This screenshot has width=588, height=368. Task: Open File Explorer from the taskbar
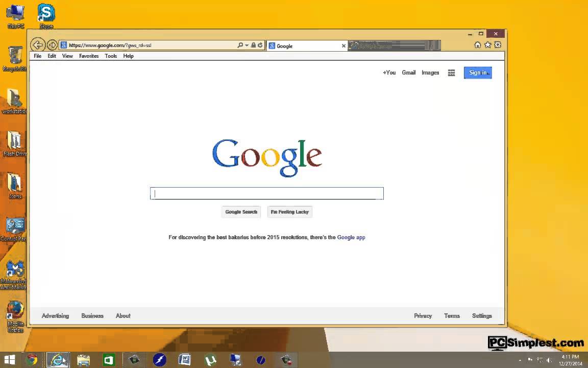[83, 360]
